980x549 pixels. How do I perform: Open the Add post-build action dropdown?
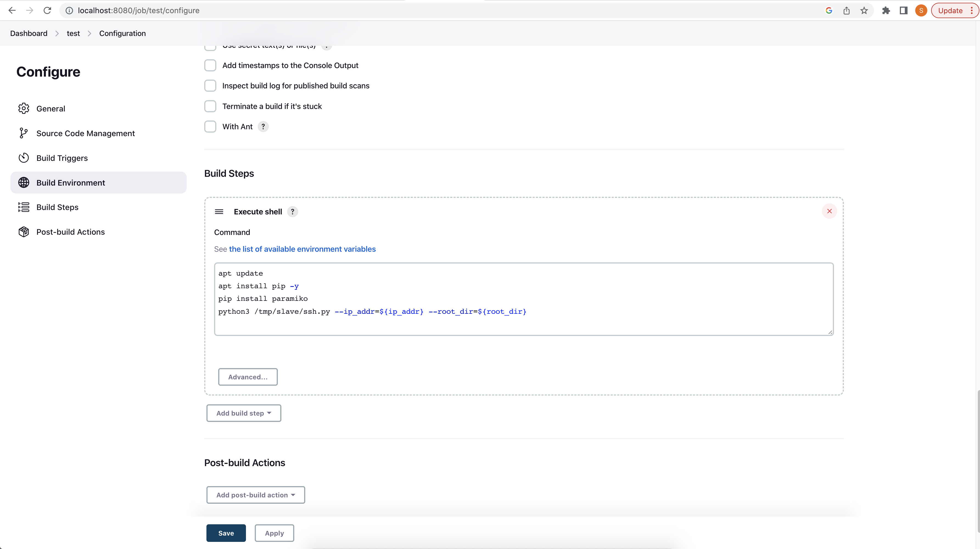coord(256,495)
